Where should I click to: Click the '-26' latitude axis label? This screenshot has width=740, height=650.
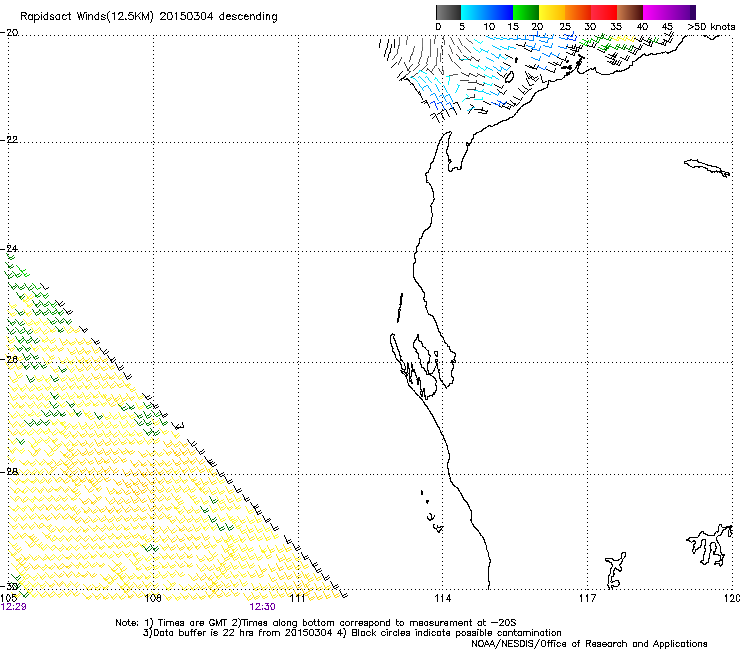tap(10, 359)
